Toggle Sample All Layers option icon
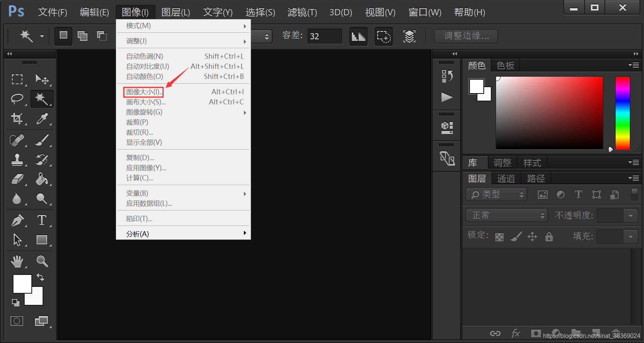The image size is (644, 343). (409, 37)
